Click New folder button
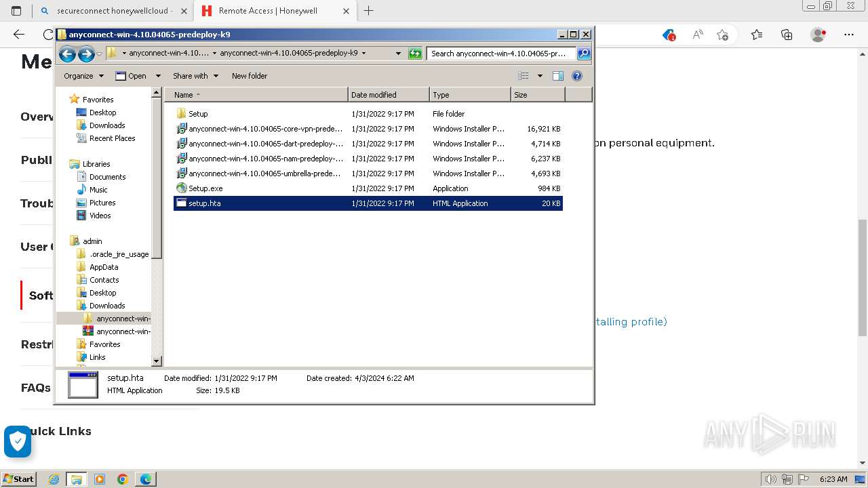The image size is (868, 488). [250, 76]
